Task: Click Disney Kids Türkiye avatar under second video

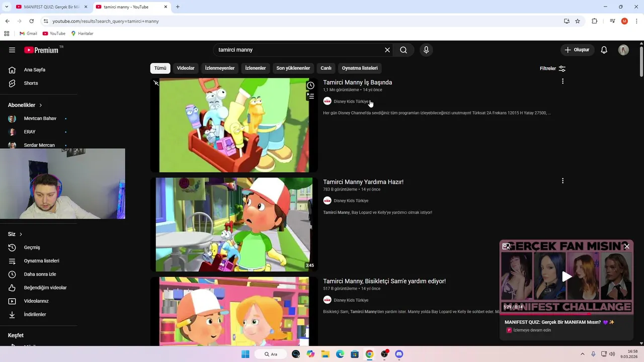Action: coord(327,201)
